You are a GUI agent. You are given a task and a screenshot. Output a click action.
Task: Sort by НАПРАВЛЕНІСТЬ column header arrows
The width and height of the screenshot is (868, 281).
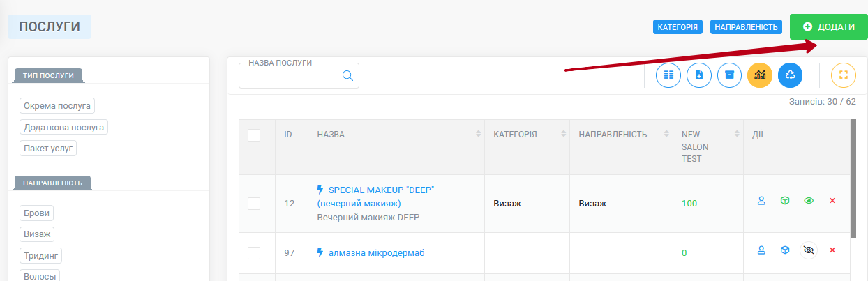(x=666, y=134)
